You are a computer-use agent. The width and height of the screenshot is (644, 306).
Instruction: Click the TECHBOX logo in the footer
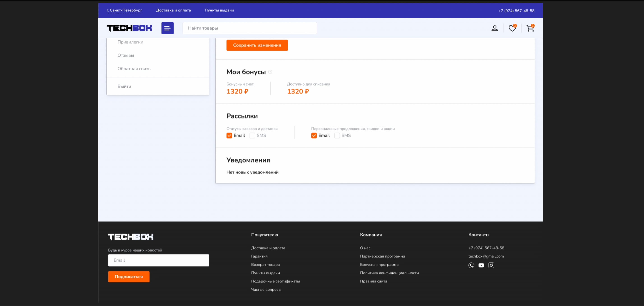[130, 236]
